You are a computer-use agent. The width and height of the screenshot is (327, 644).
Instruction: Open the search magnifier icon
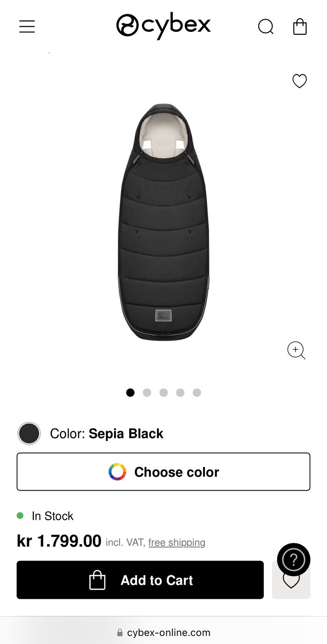(x=266, y=27)
